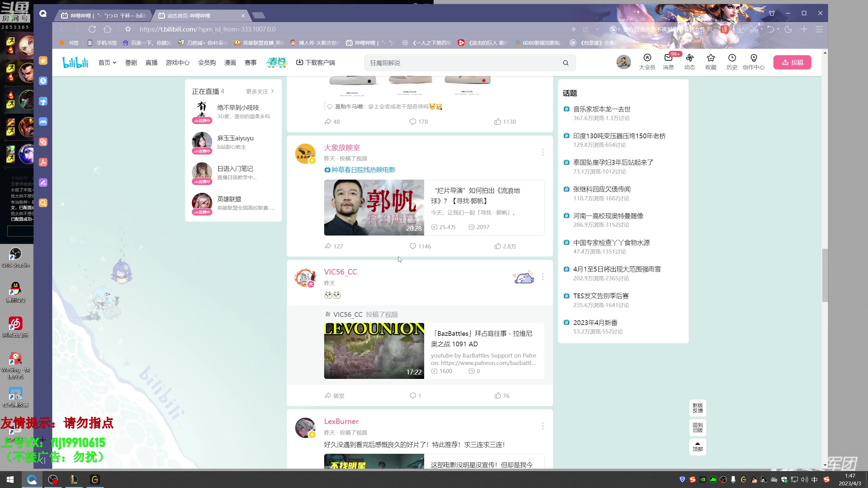Expand address bar dropdown chevron
Screen dimensions: 868x488
tap(597, 29)
